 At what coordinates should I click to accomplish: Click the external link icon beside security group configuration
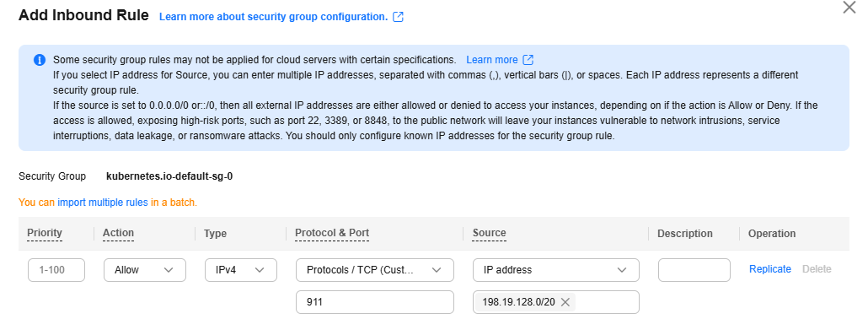pos(398,17)
